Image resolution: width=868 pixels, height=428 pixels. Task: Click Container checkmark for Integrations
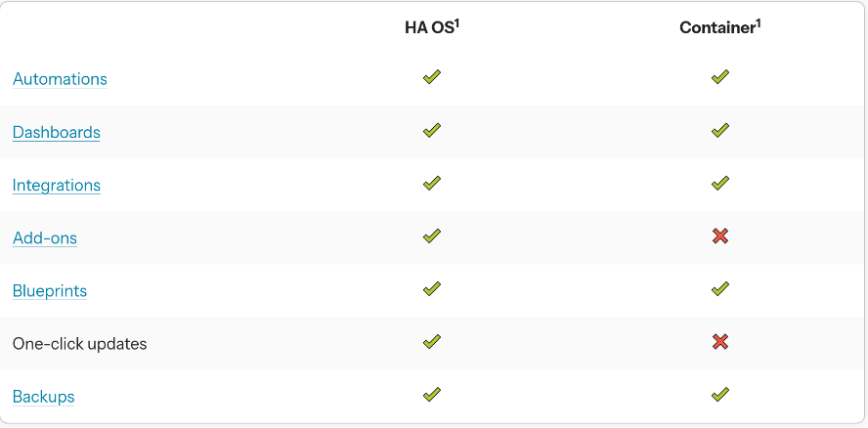[720, 183]
